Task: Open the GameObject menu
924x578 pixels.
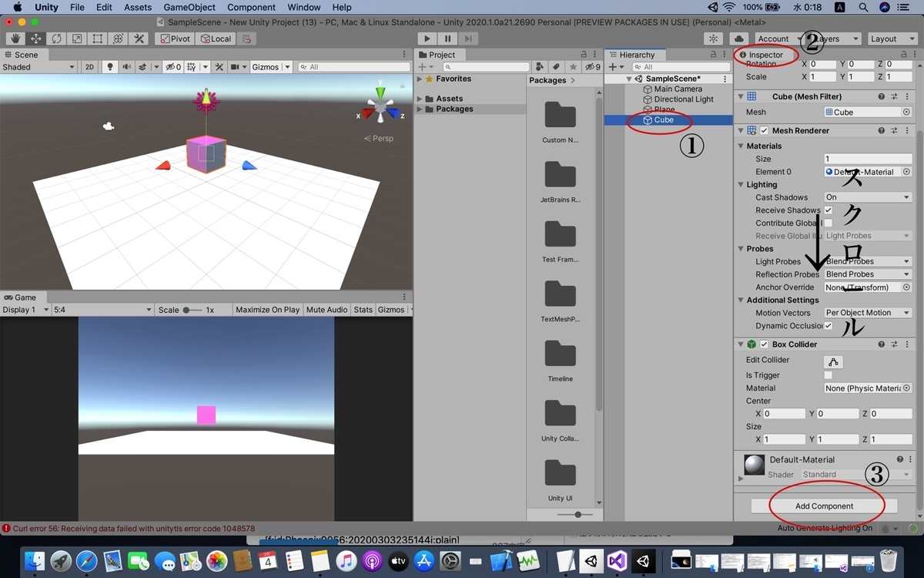Action: (x=189, y=7)
